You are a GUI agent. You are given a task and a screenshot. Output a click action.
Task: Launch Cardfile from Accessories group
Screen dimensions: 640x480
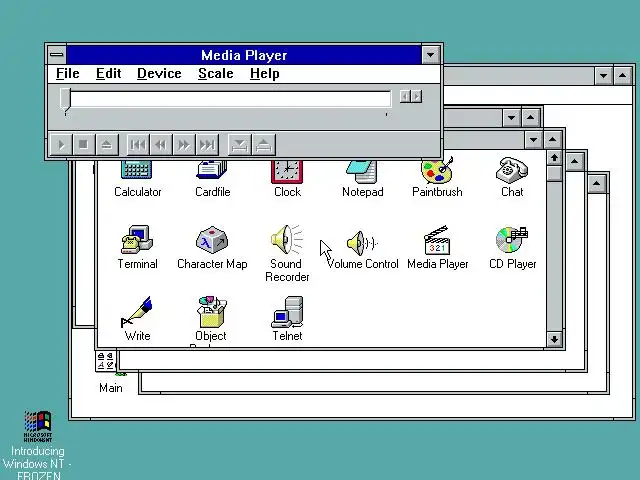212,170
